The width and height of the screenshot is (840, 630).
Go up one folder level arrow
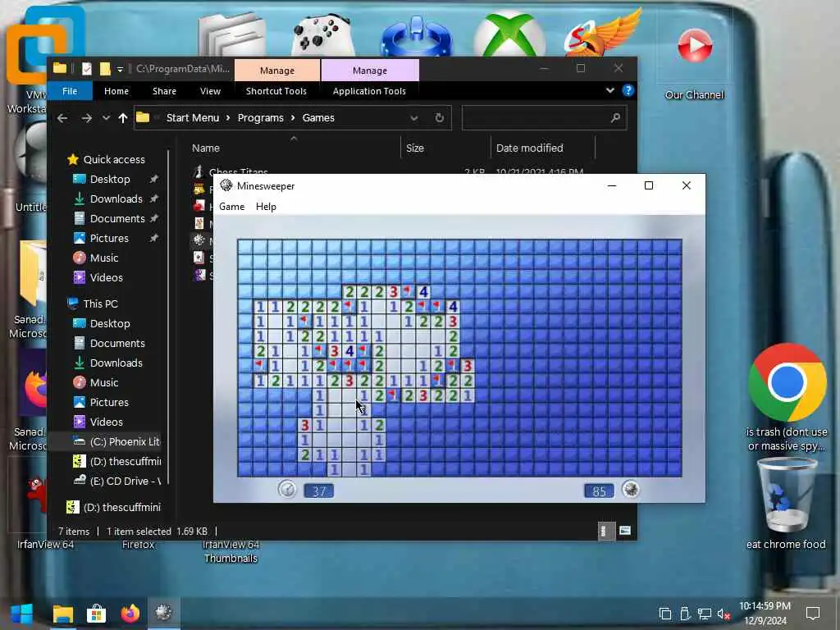(x=123, y=118)
